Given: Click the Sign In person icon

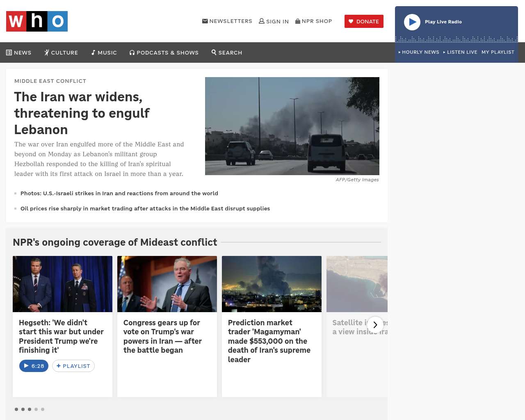Looking at the screenshot, I should click(262, 21).
